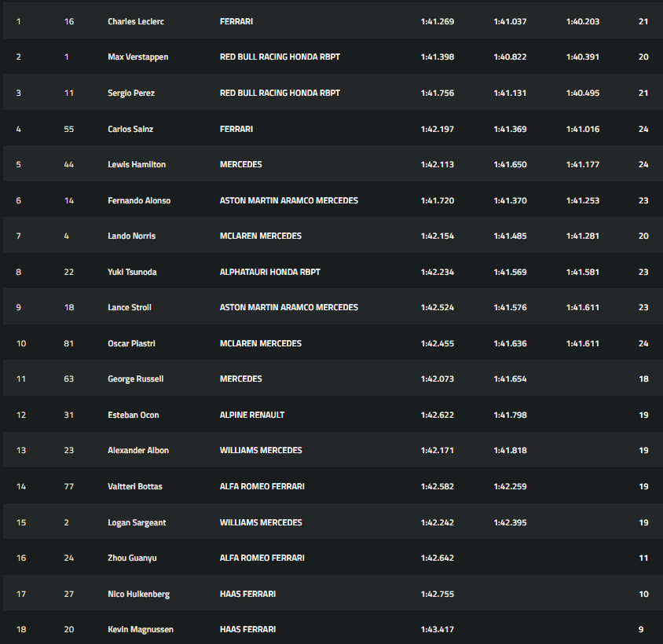The width and height of the screenshot is (663, 644).
Task: Select Logan Sargeant's car number 2
Action: (x=68, y=522)
